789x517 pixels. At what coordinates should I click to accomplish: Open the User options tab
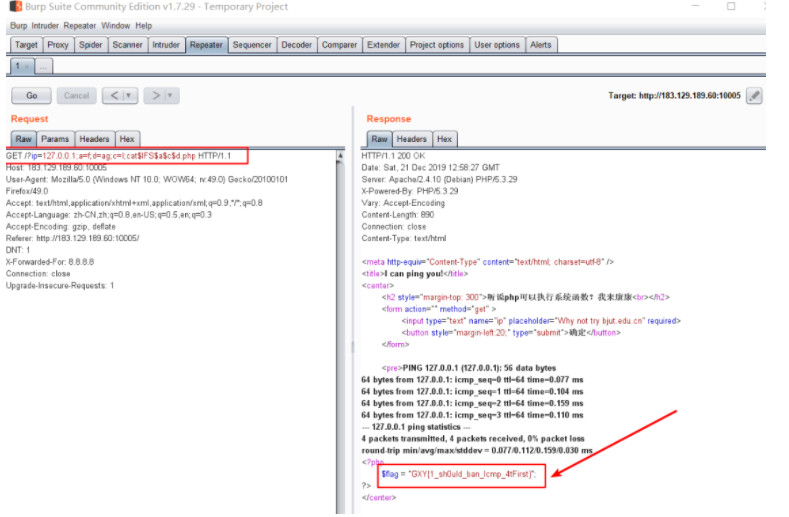click(497, 45)
